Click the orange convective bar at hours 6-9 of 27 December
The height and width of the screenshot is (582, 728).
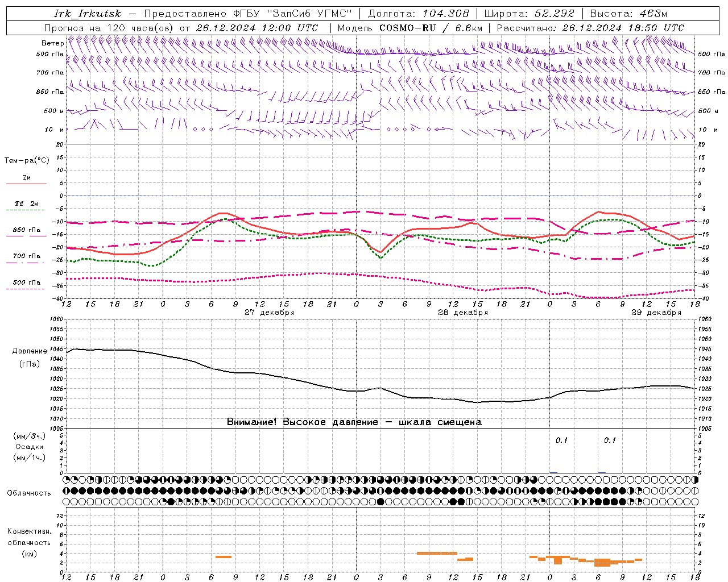pyautogui.click(x=224, y=557)
